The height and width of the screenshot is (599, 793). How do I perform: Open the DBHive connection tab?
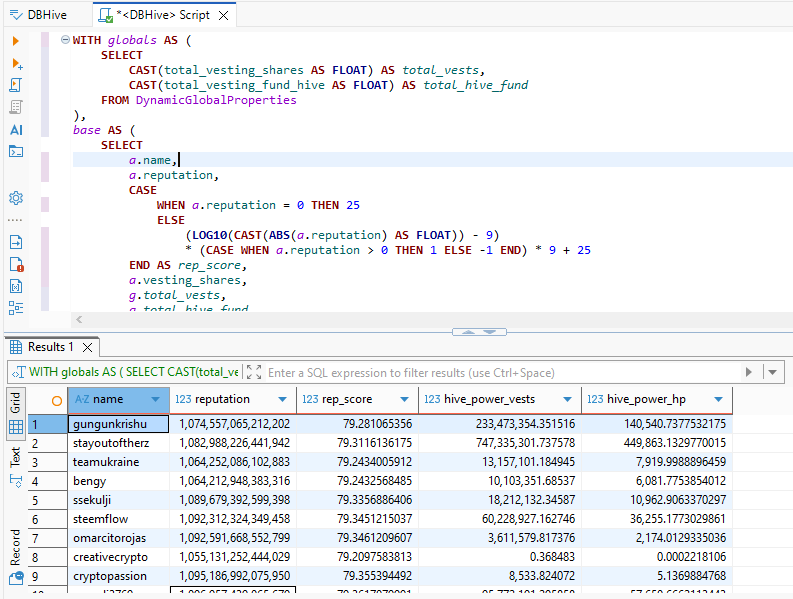(38, 15)
